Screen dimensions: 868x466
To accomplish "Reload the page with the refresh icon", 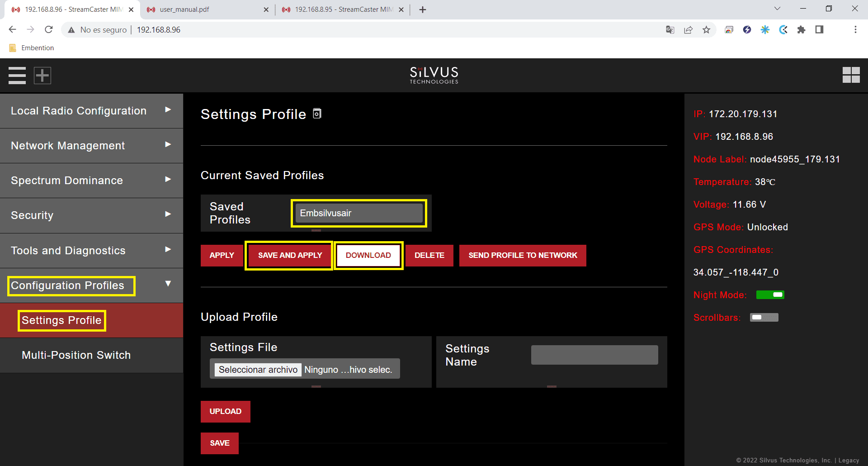I will tap(49, 30).
